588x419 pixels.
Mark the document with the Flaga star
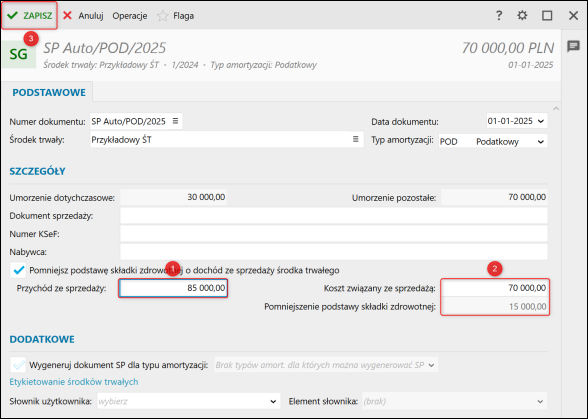coord(176,16)
